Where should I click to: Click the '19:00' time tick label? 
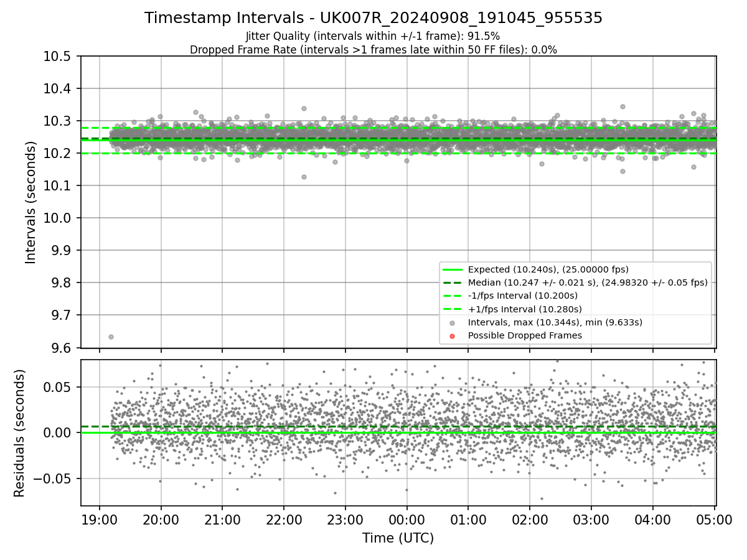[x=100, y=519]
